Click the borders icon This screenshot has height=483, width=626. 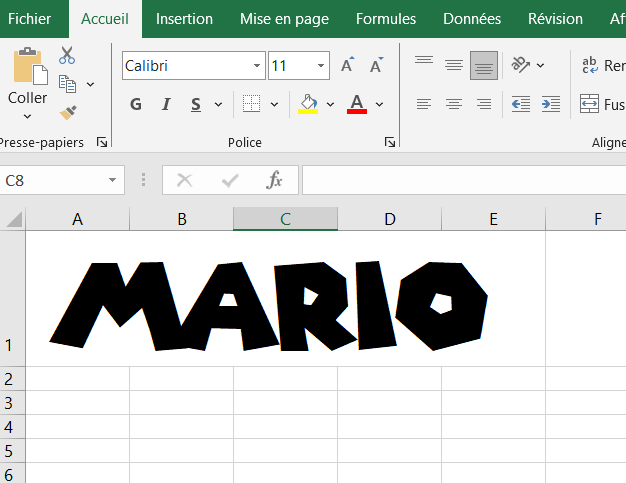click(252, 104)
